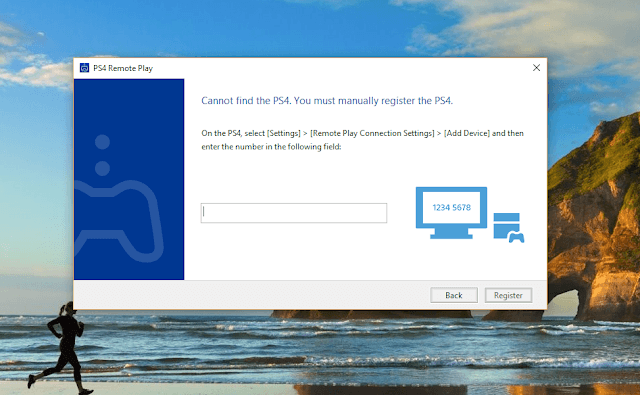Click the PS4 Remote Play window title text
Viewport: 640px width, 395px height.
[123, 68]
